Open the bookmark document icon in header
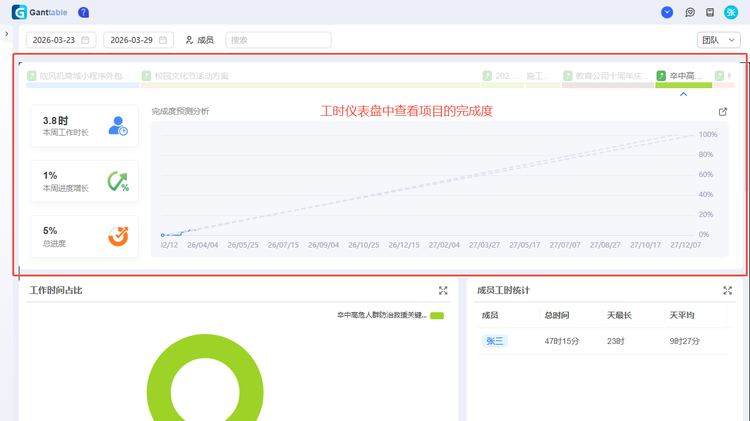Image resolution: width=750 pixels, height=421 pixels. click(710, 12)
